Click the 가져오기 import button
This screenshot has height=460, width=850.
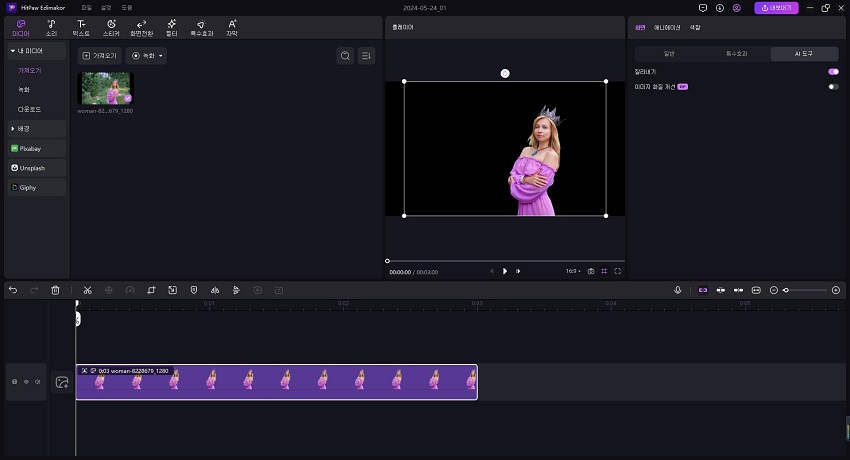click(x=98, y=56)
